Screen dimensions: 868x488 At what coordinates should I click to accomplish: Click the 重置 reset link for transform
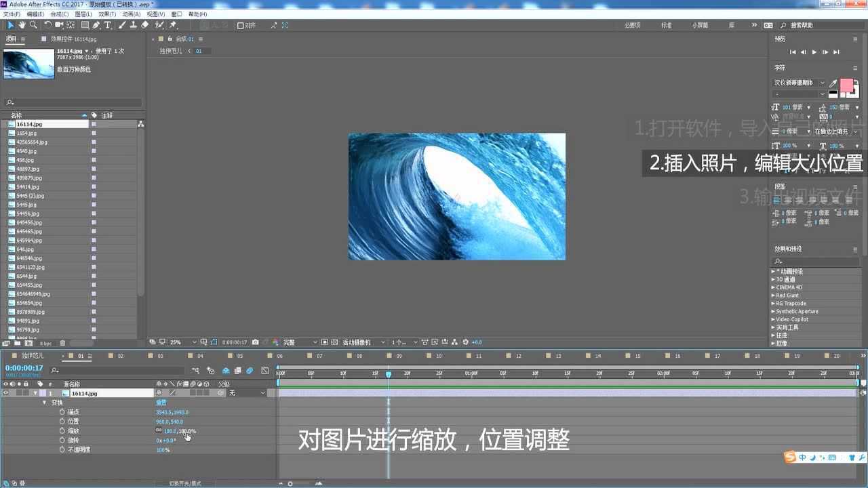click(x=161, y=403)
